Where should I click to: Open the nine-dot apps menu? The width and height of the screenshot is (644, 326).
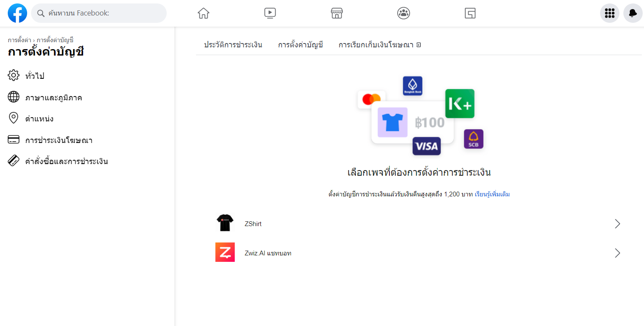(x=610, y=13)
